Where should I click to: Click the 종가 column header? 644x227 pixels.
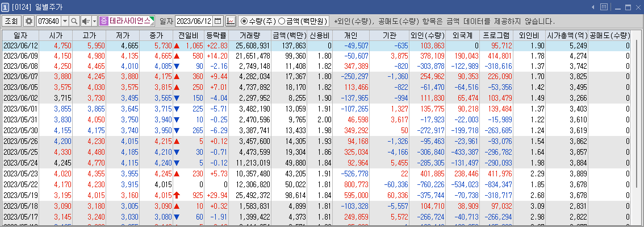(x=157, y=35)
